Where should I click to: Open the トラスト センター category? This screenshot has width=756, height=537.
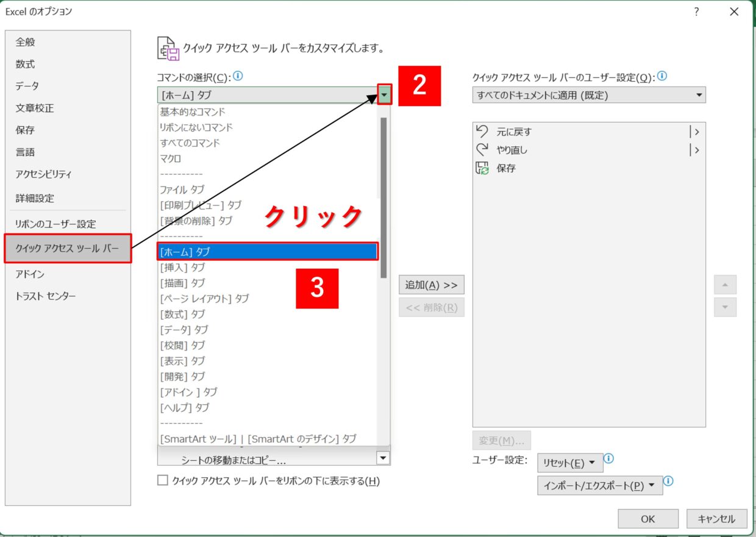(x=68, y=296)
